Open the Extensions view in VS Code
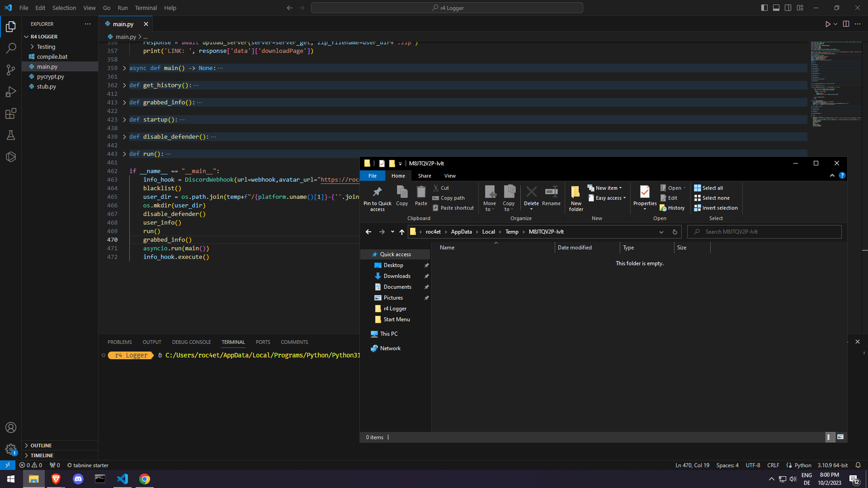 (x=11, y=113)
